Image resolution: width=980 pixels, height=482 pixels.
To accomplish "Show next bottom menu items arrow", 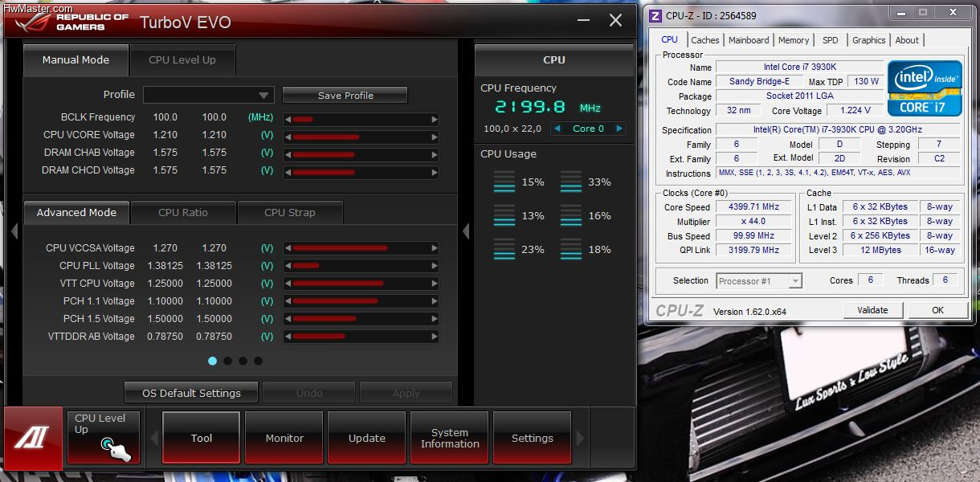I will 581,439.
